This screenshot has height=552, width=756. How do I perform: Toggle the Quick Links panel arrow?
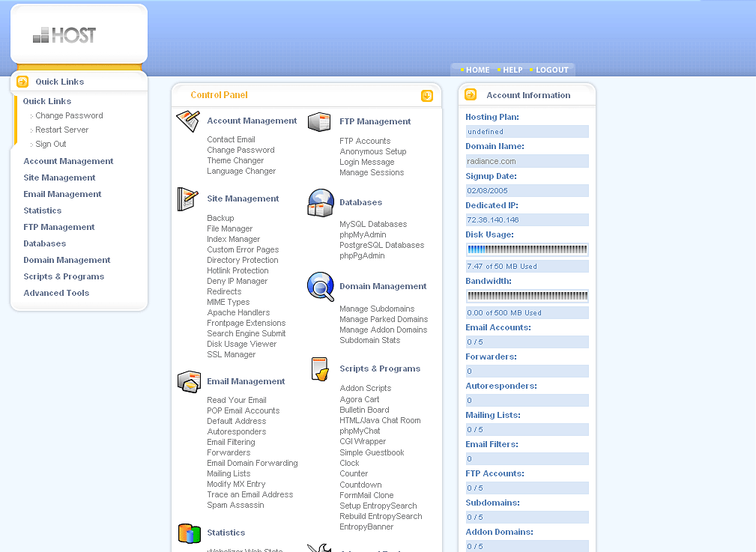pos(22,82)
